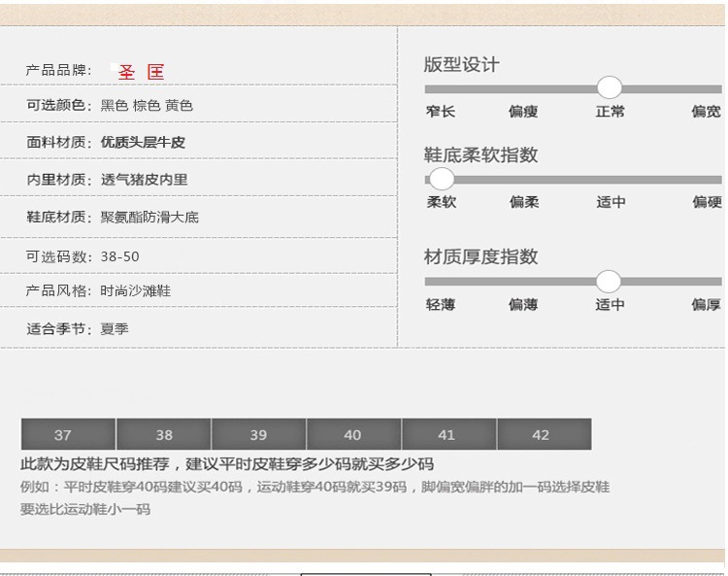Select size 37 box

(63, 434)
